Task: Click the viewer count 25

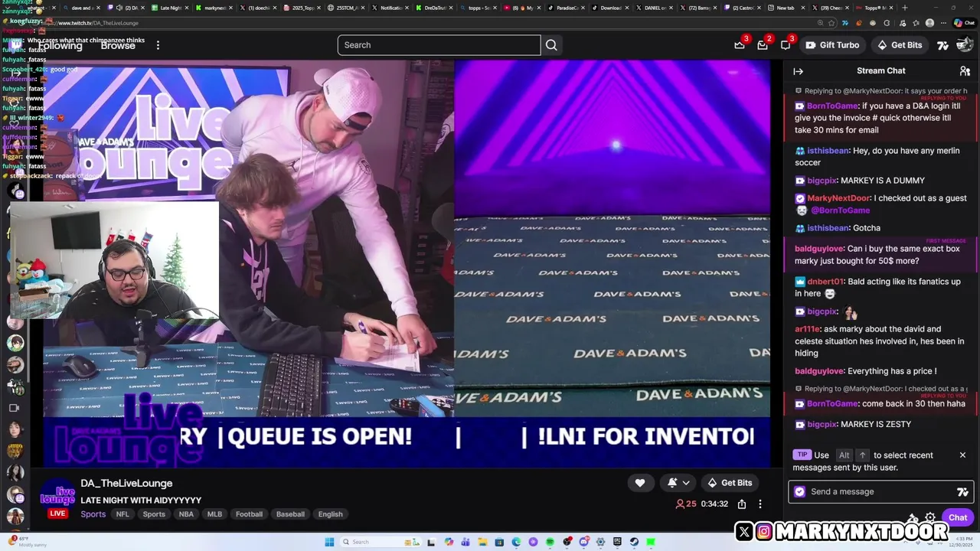Action: 685,504
